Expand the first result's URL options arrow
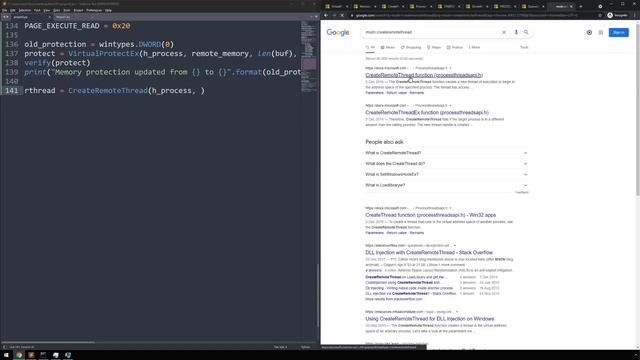This screenshot has width=640, height=360. (x=450, y=68)
